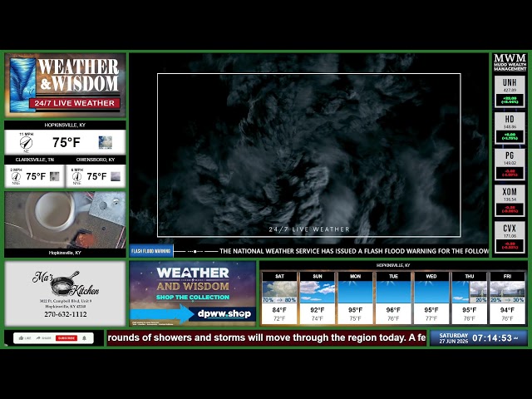Click the Share arrow icon
The height and width of the screenshot is (399, 532).
[38, 338]
